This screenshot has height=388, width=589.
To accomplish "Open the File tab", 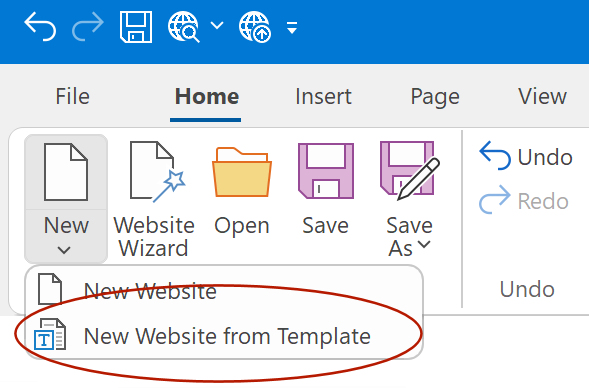I will point(72,97).
